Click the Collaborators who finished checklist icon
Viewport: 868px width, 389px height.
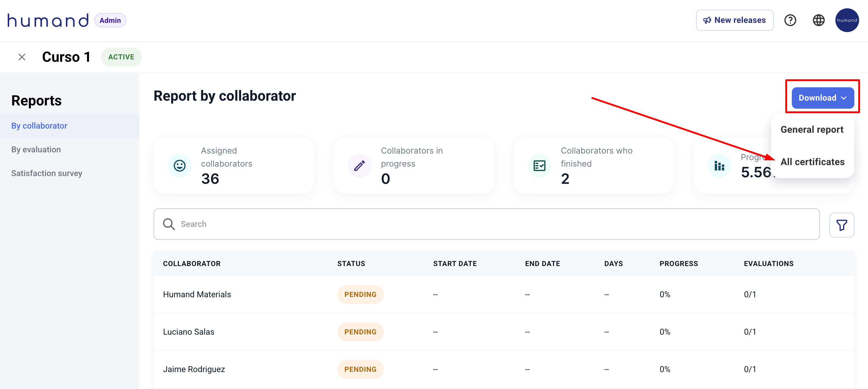pos(539,166)
